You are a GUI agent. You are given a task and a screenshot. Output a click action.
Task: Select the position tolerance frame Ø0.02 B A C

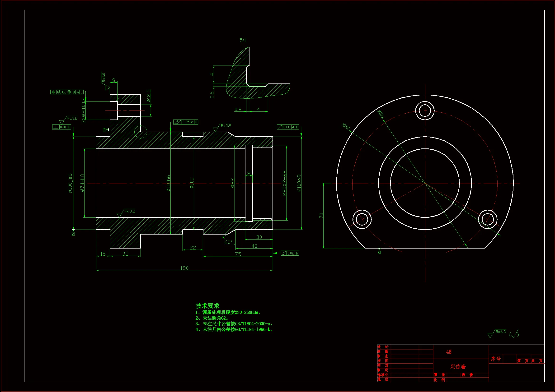67,92
